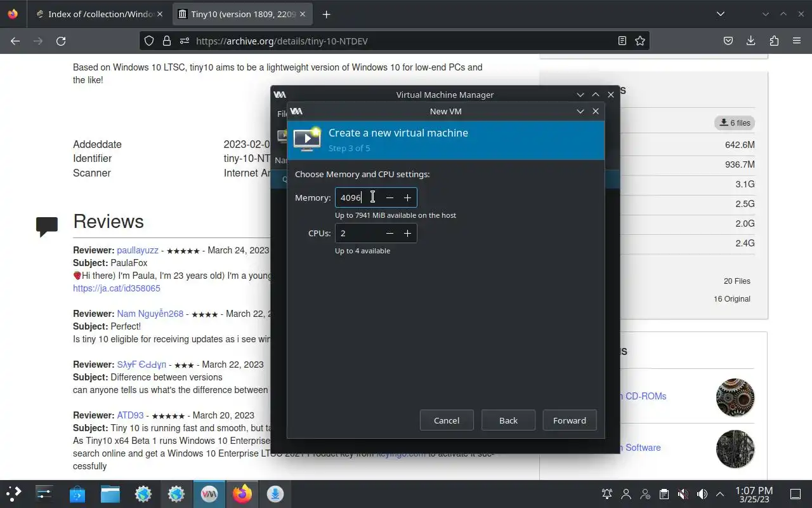The height and width of the screenshot is (508, 812).
Task: Toggle reader view in address bar
Action: (622, 41)
